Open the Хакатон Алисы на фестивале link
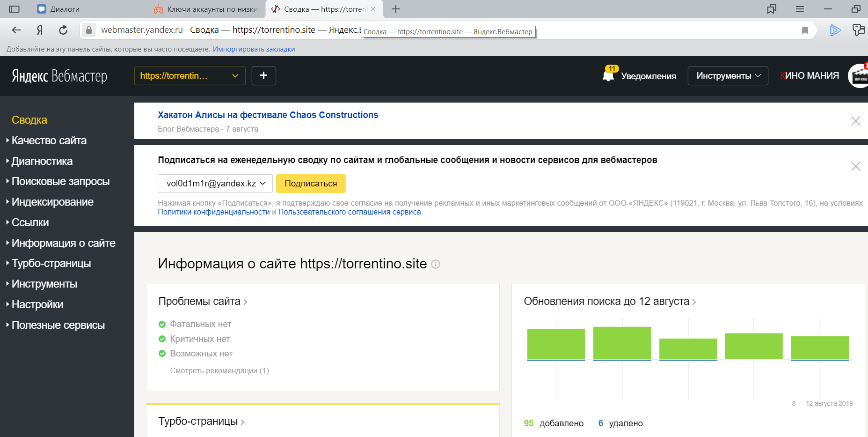The height and width of the screenshot is (437, 868). point(268,115)
